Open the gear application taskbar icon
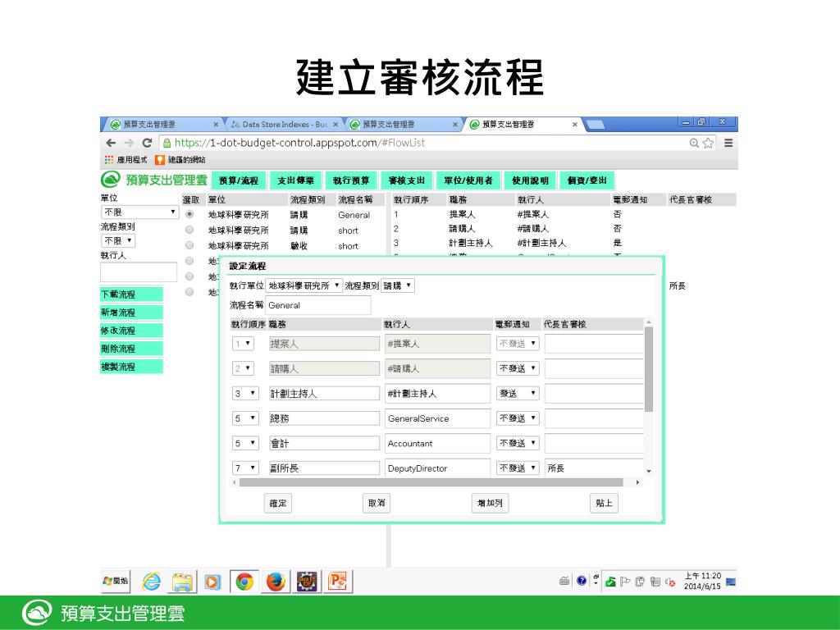Image resolution: width=840 pixels, height=630 pixels. 308,582
